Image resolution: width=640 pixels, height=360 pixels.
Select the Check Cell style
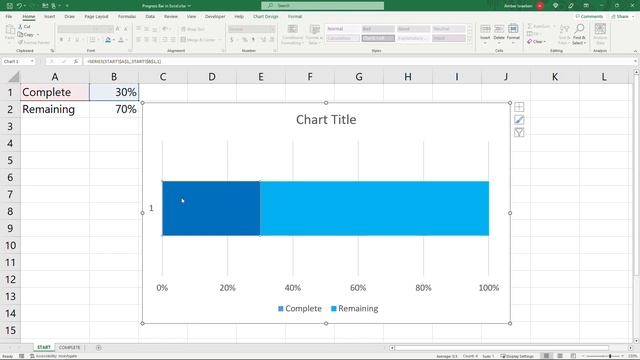(378, 38)
